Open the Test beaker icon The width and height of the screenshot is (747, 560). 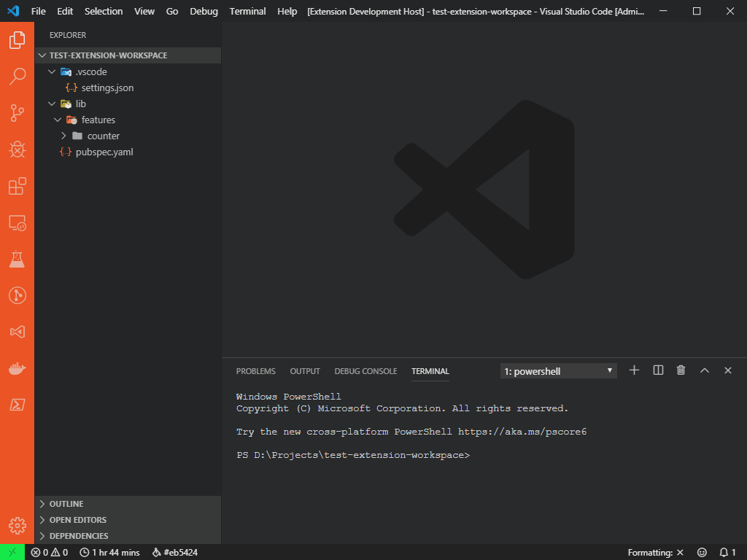pos(18,259)
